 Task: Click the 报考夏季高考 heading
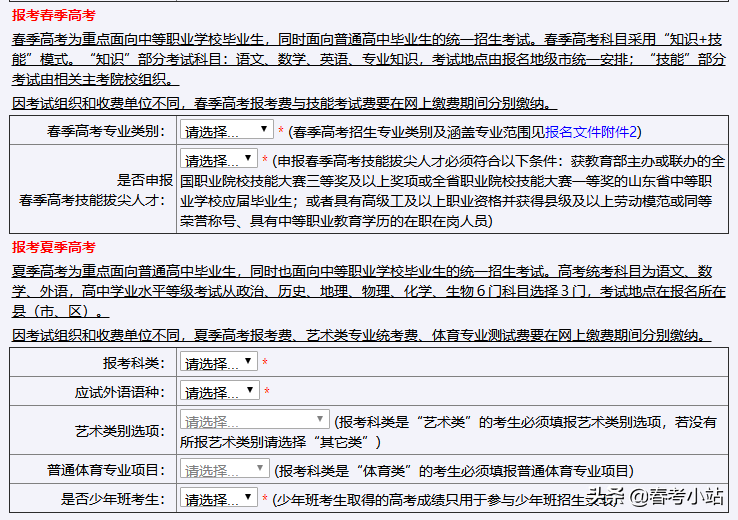pos(54,247)
